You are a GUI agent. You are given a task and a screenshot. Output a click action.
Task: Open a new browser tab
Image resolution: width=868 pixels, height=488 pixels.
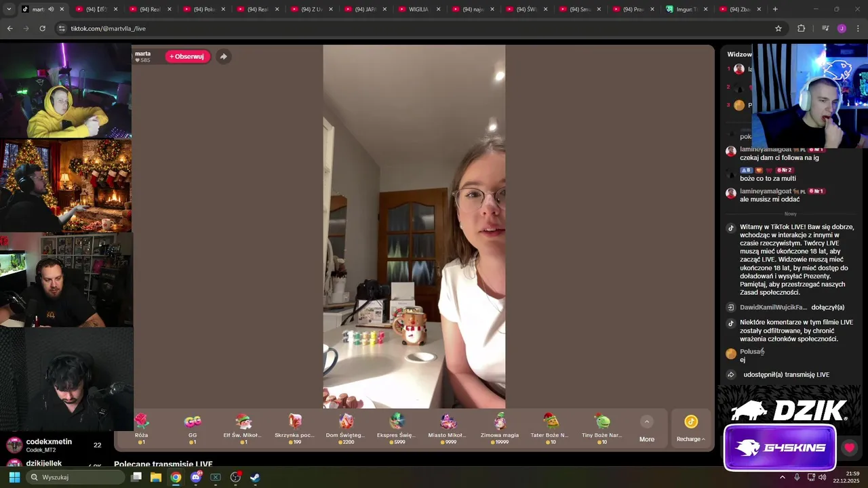point(775,9)
